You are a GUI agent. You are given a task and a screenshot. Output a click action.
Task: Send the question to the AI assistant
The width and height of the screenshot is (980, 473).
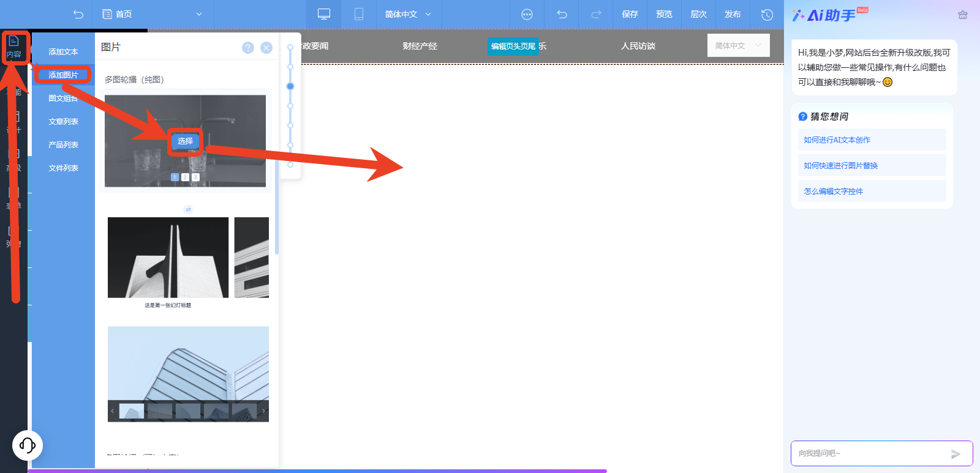956,453
